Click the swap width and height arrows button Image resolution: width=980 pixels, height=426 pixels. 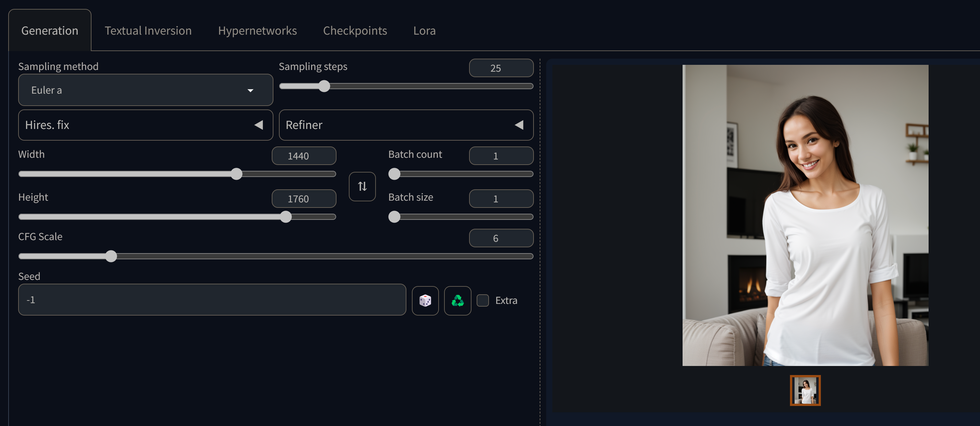(x=362, y=186)
